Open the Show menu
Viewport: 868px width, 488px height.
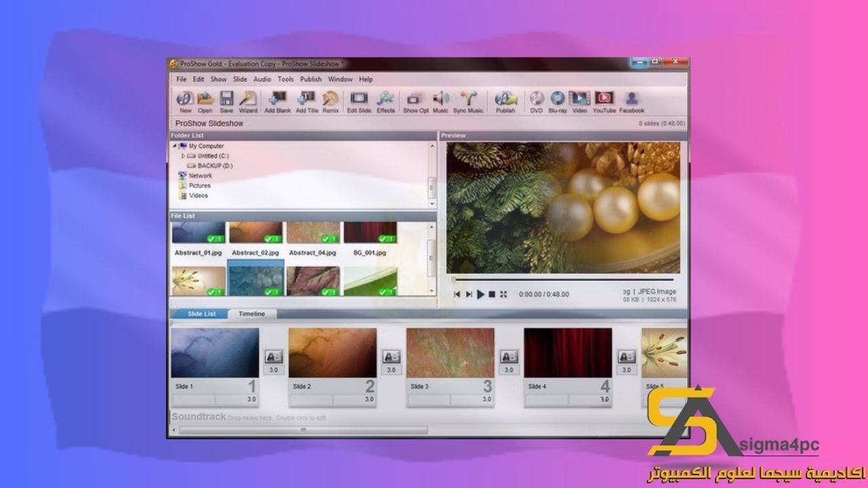pyautogui.click(x=218, y=79)
